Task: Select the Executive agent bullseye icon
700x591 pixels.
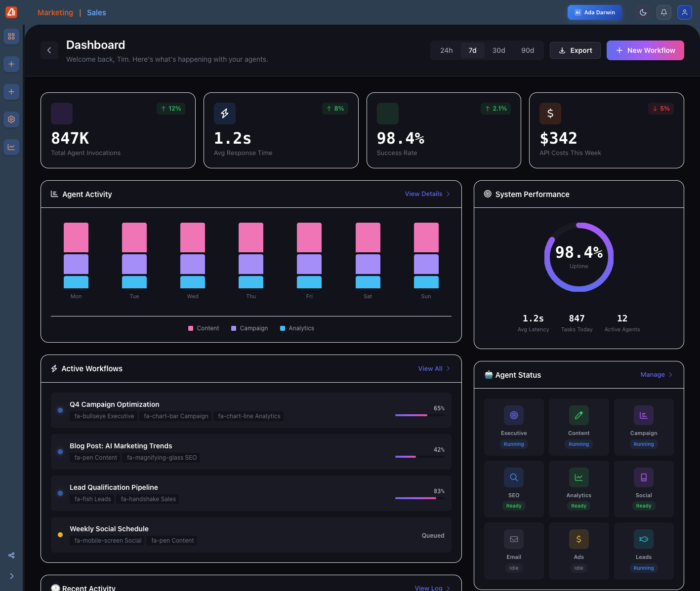Action: pyautogui.click(x=514, y=415)
